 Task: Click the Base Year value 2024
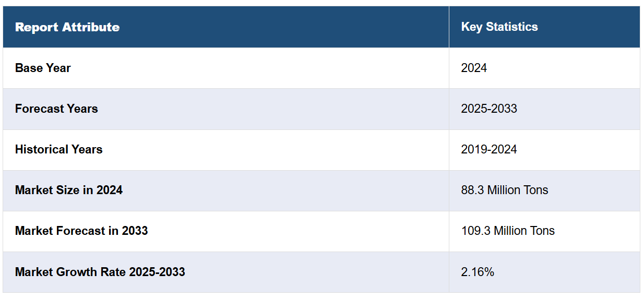click(x=474, y=68)
